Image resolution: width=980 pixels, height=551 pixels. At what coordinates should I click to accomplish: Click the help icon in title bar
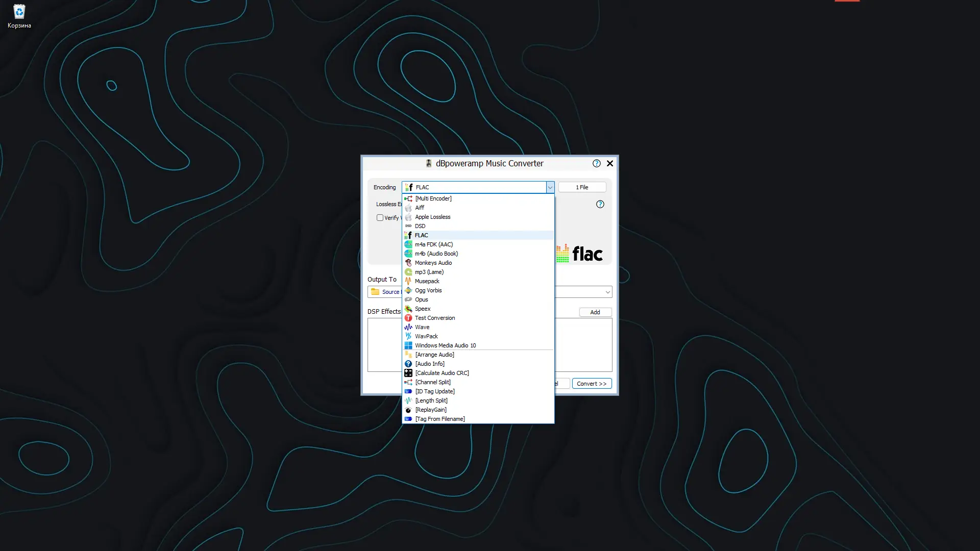click(596, 163)
